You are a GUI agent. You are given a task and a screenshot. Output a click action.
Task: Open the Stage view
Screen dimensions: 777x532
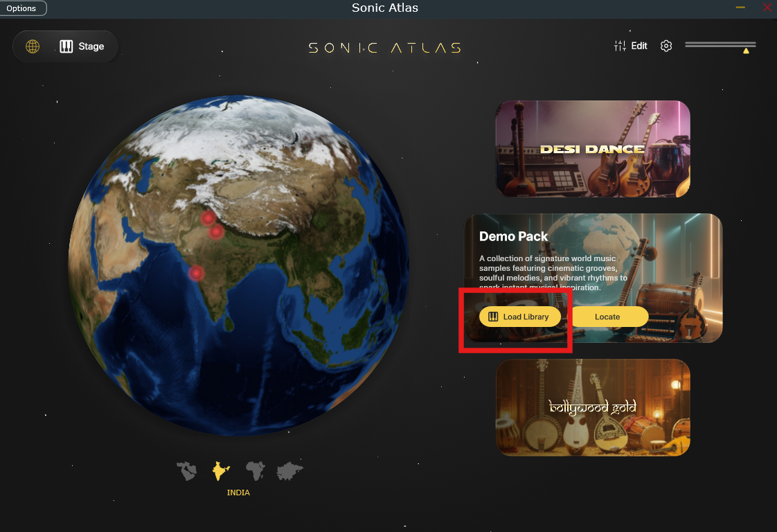coord(82,46)
